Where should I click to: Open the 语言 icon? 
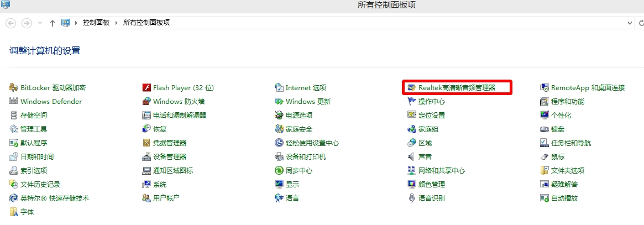click(x=279, y=198)
